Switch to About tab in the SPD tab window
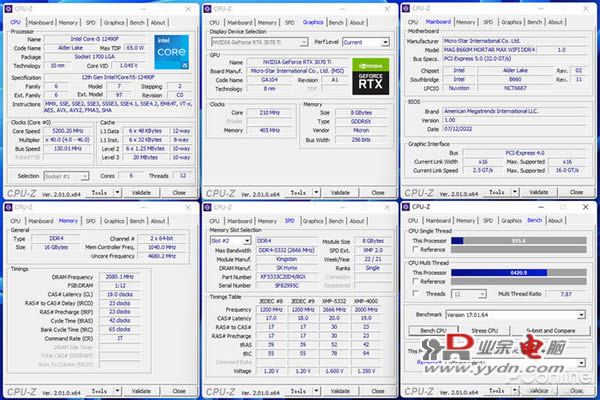The width and height of the screenshot is (600, 400). click(x=357, y=221)
